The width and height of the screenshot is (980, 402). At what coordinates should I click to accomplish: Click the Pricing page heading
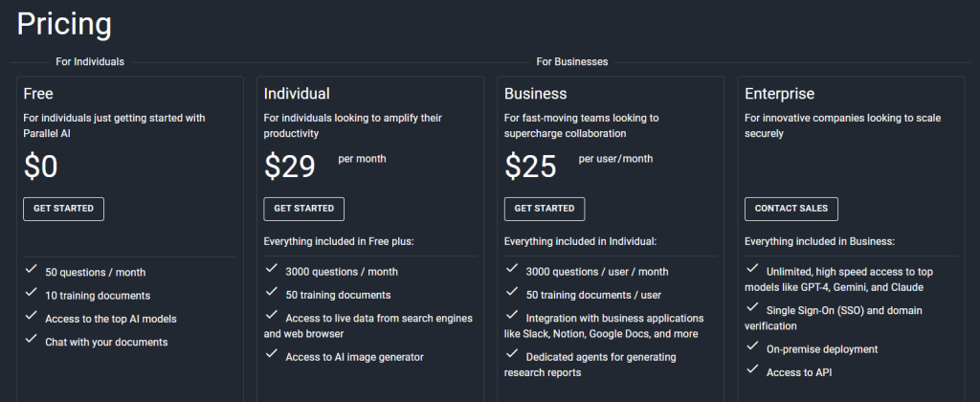(64, 24)
